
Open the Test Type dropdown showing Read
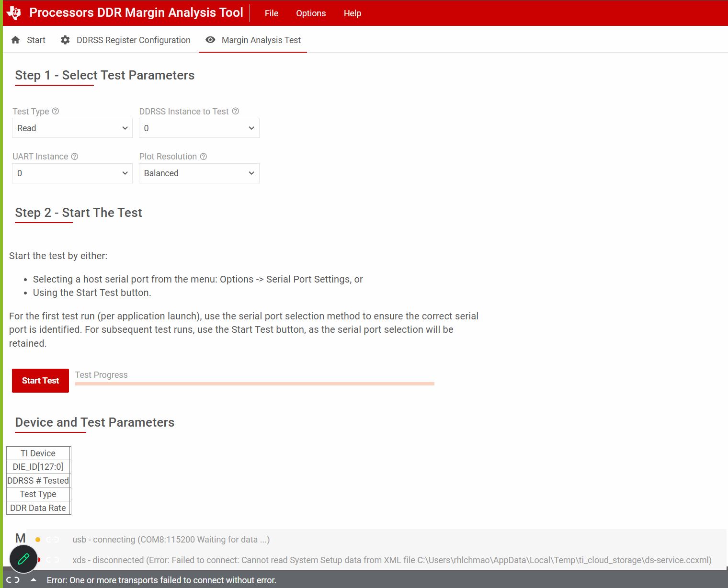click(x=72, y=128)
